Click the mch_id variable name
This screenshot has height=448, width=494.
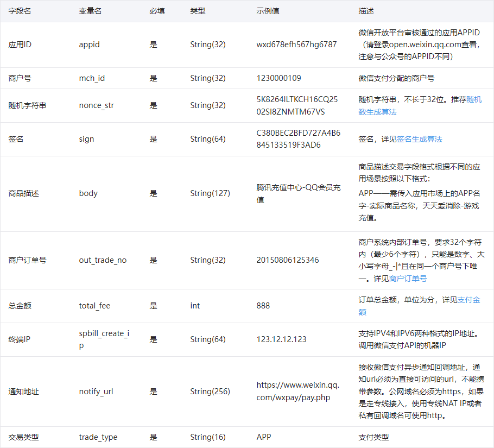point(92,78)
